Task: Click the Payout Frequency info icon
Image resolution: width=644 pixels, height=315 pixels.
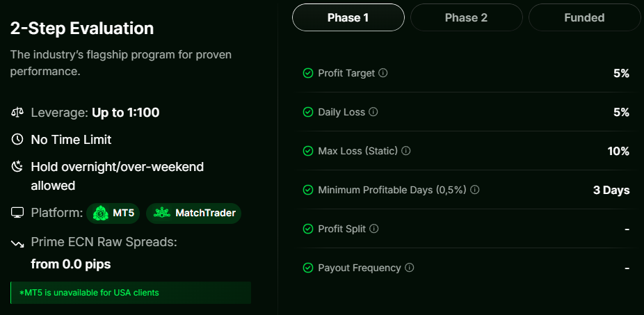Action: pyautogui.click(x=410, y=268)
